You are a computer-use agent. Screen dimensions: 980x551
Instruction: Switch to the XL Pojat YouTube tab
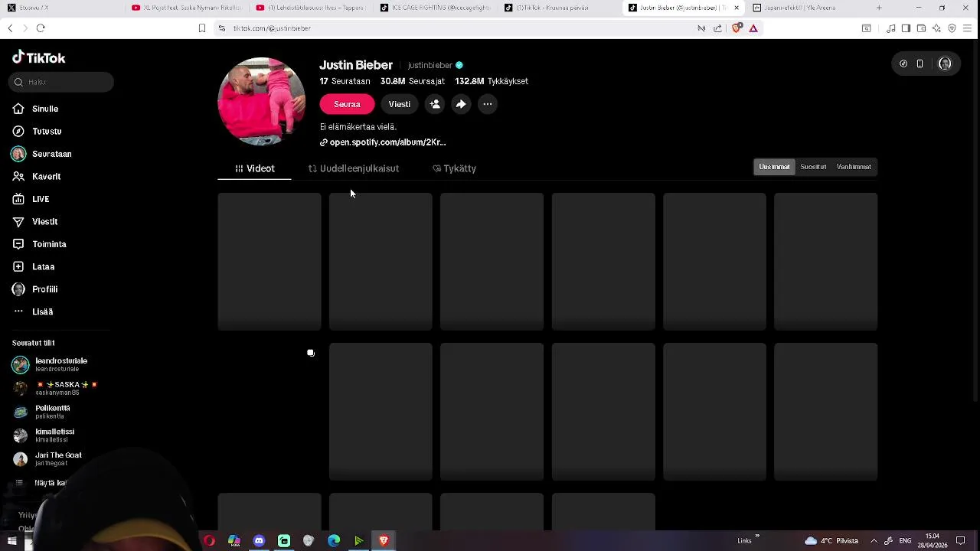[186, 8]
